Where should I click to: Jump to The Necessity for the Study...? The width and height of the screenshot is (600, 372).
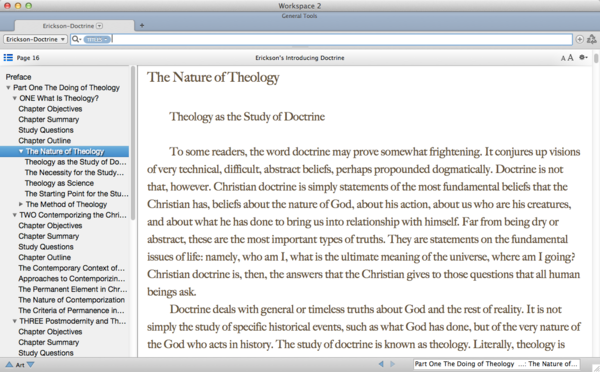point(74,173)
